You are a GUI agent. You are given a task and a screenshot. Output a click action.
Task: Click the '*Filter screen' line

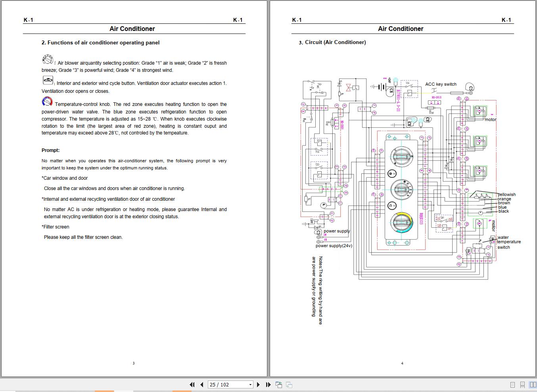click(56, 227)
